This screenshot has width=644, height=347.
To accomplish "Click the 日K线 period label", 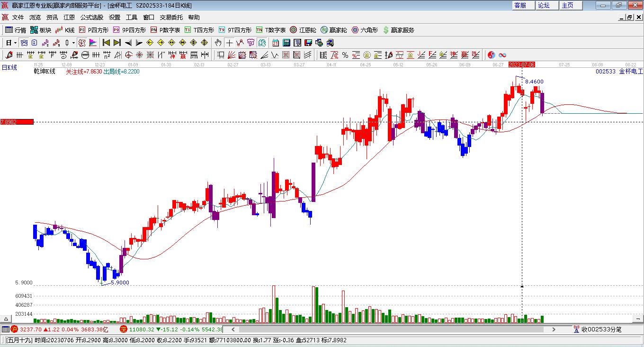I will pyautogui.click(x=9, y=67).
